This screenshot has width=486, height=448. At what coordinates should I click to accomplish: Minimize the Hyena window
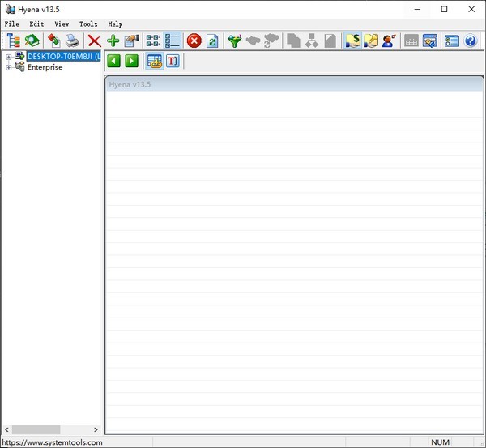point(417,9)
